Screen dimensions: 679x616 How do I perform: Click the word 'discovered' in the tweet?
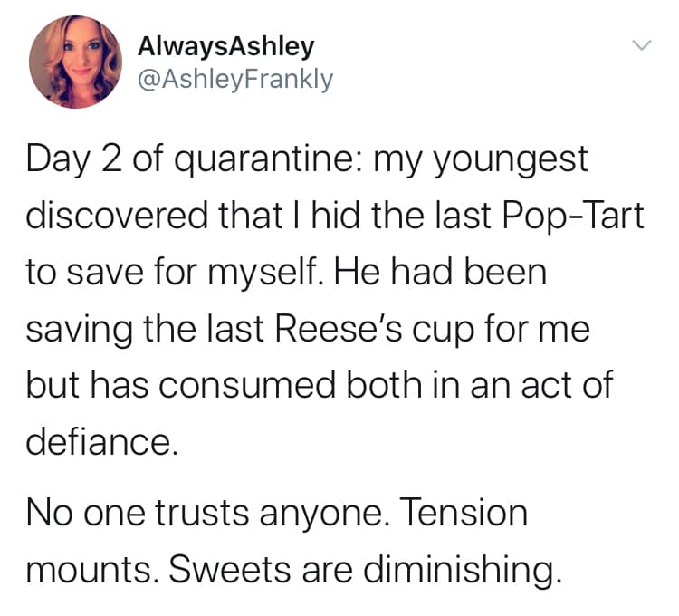click(x=117, y=217)
